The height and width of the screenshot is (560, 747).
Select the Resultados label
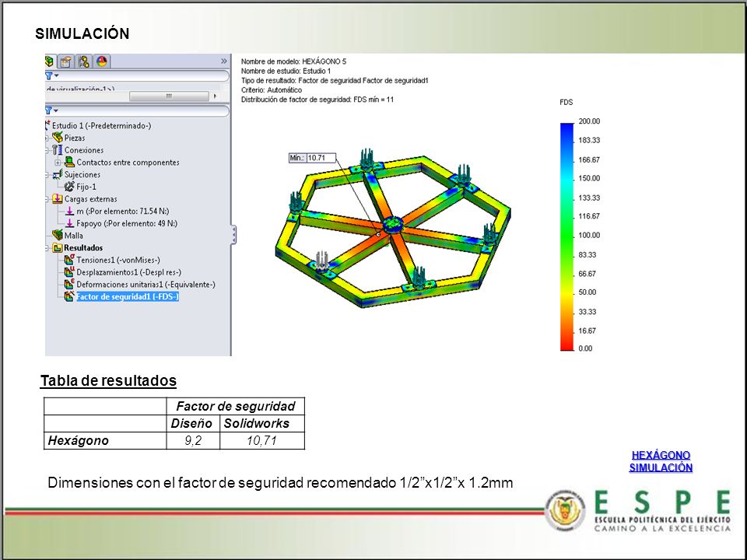click(x=83, y=247)
